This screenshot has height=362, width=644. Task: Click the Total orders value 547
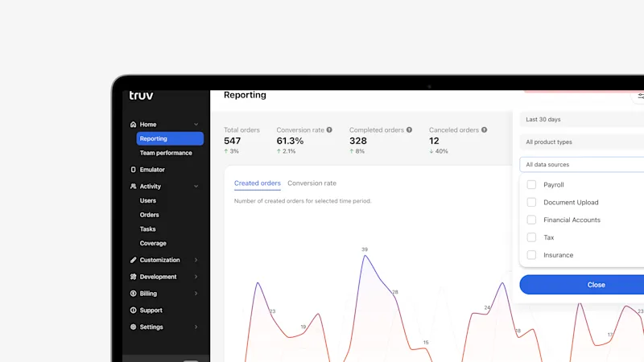tap(232, 141)
